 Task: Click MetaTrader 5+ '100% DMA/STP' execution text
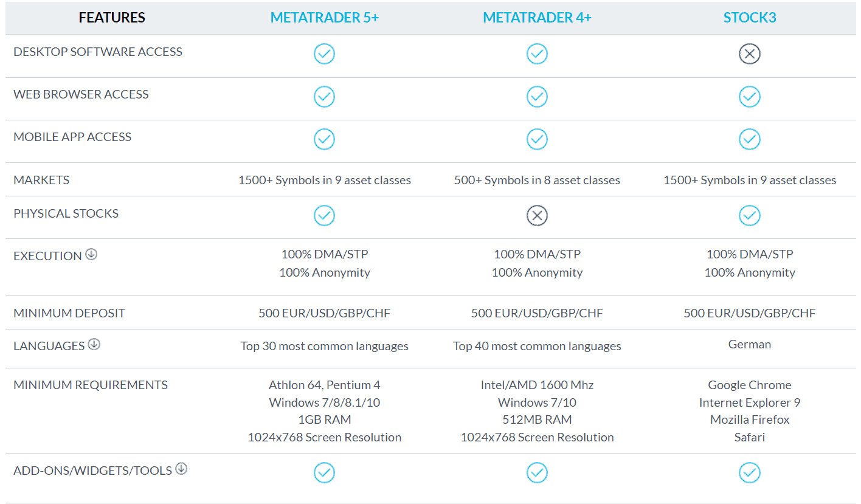(x=325, y=254)
